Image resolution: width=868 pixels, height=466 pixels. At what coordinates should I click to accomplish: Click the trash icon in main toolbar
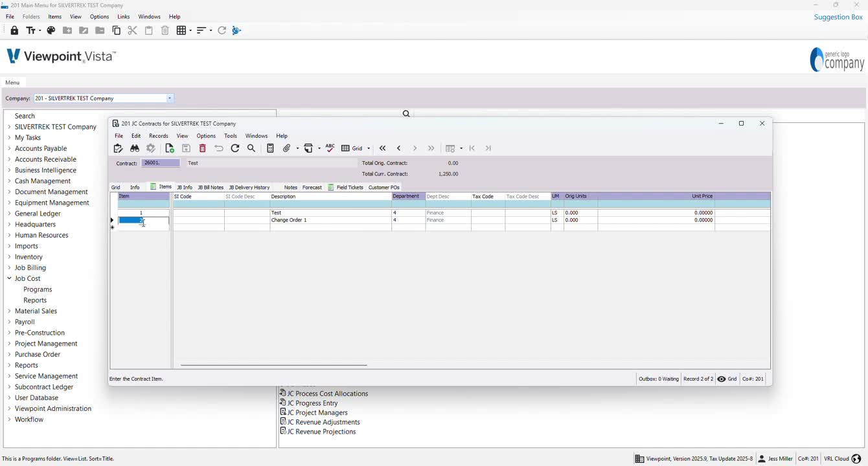165,30
